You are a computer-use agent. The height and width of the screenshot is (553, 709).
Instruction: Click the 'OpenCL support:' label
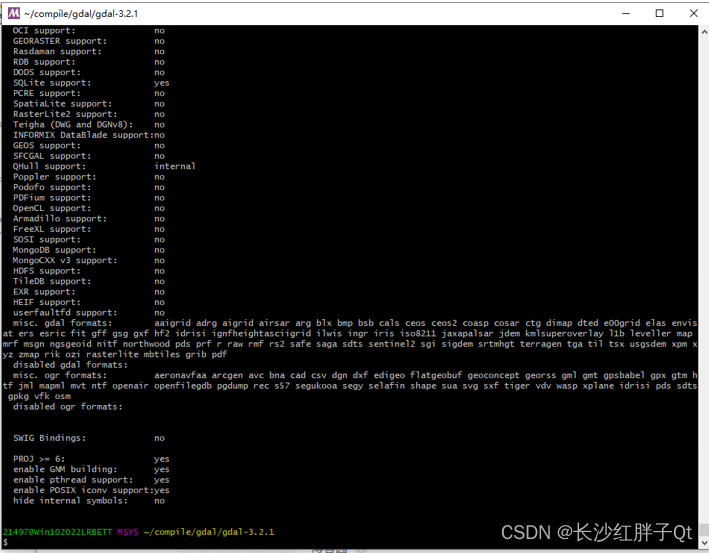(52, 208)
